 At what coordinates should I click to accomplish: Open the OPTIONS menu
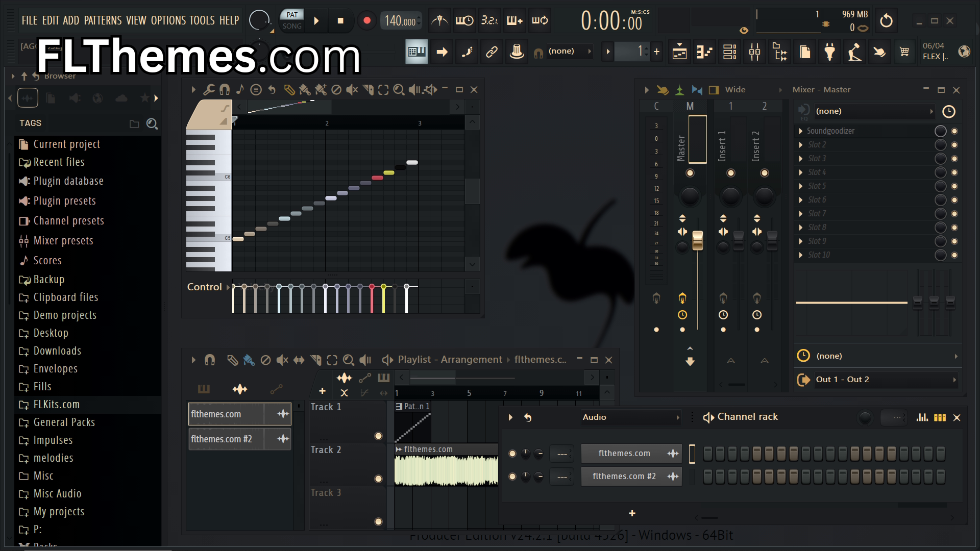click(168, 20)
